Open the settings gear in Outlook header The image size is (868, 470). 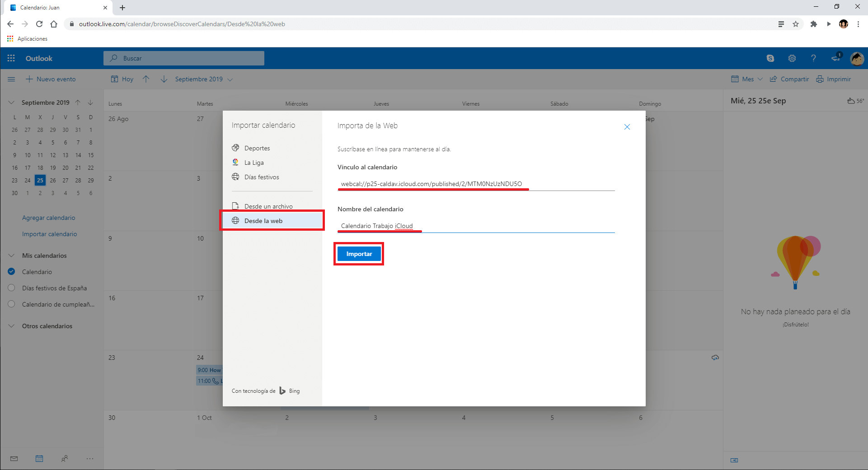coord(792,58)
